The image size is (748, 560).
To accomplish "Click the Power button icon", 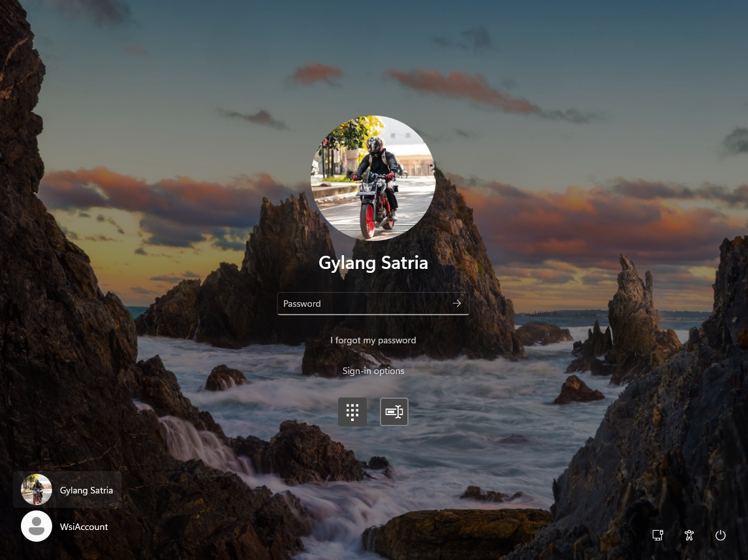I will click(x=721, y=535).
